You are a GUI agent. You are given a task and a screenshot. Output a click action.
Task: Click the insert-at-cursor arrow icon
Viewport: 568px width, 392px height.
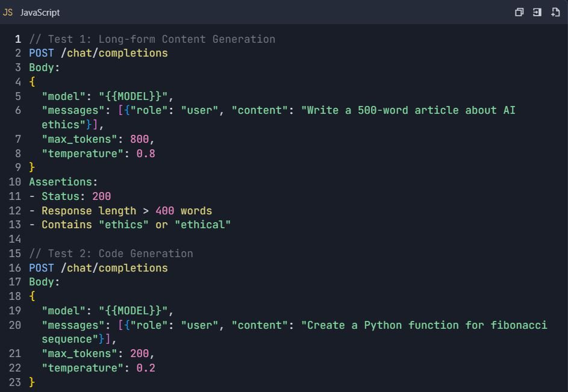point(537,12)
